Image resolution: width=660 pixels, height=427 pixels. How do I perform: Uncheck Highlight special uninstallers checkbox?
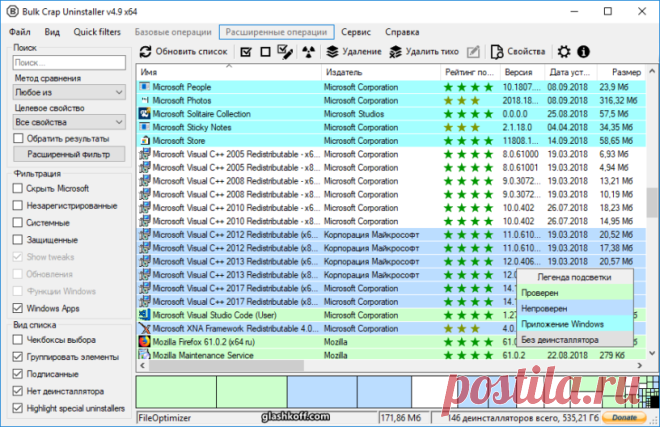tap(18, 408)
